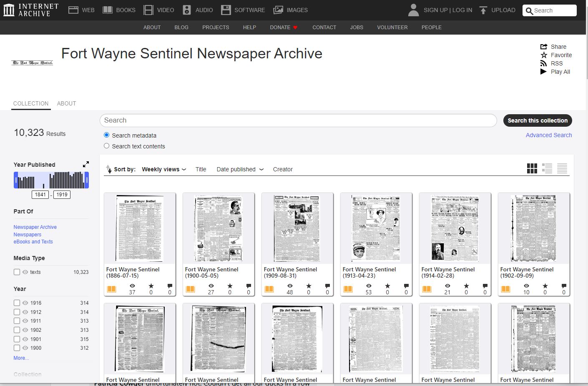This screenshot has width=588, height=386.
Task: Open the Advanced Search link
Action: point(549,135)
